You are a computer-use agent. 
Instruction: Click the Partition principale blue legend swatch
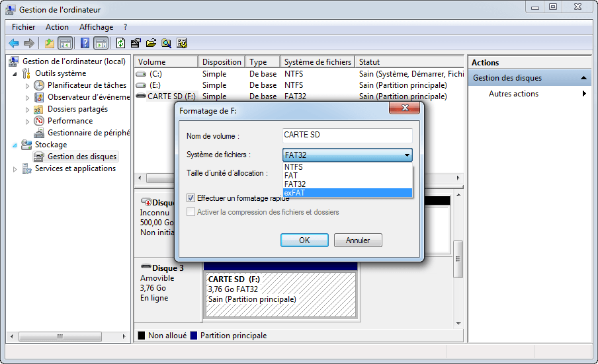tap(194, 336)
